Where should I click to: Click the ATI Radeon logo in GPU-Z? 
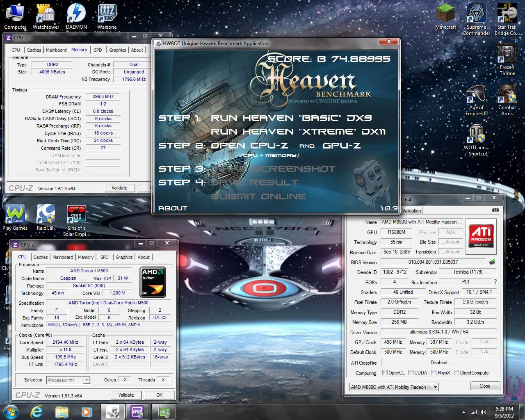tap(481, 236)
